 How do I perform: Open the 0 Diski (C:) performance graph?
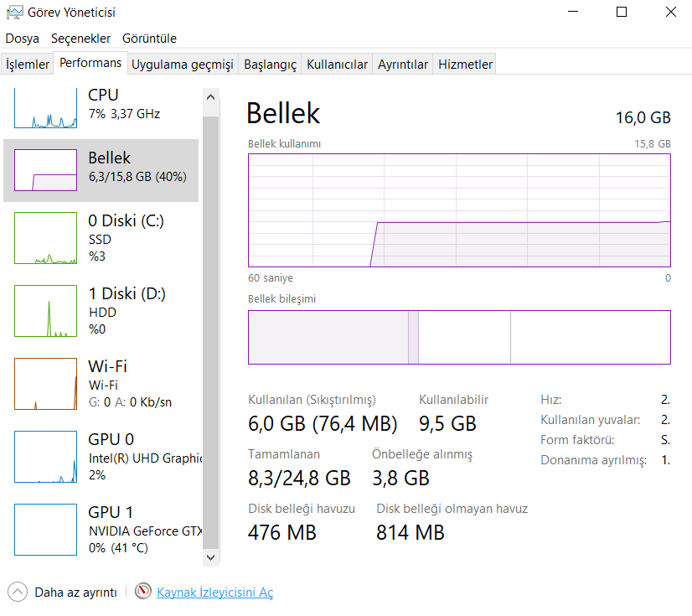(x=45, y=238)
